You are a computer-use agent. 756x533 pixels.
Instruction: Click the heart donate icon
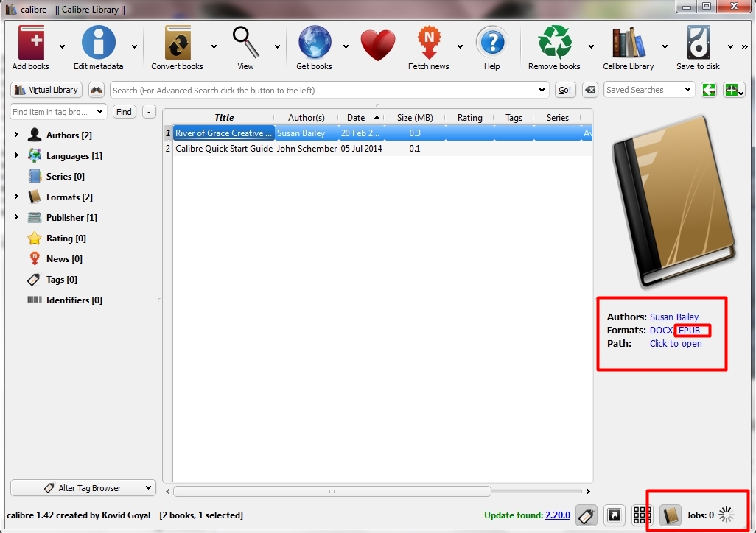[378, 45]
